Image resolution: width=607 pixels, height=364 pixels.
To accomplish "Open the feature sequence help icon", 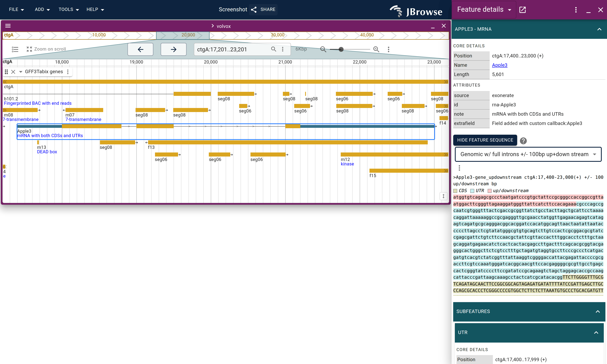I will coord(523,141).
